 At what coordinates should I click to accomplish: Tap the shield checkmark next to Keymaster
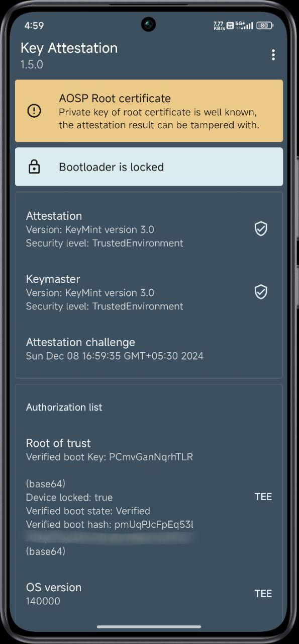point(261,292)
